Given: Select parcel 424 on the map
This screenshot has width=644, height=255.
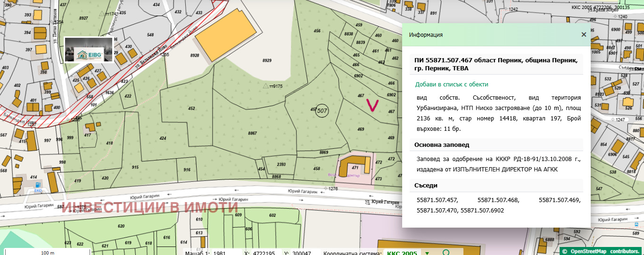Looking at the screenshot, I should click(163, 138).
